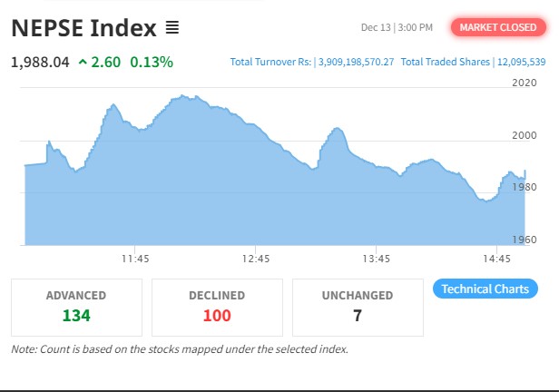Open the Unchanged stocks count box
This screenshot has height=392, width=559.
pos(357,307)
